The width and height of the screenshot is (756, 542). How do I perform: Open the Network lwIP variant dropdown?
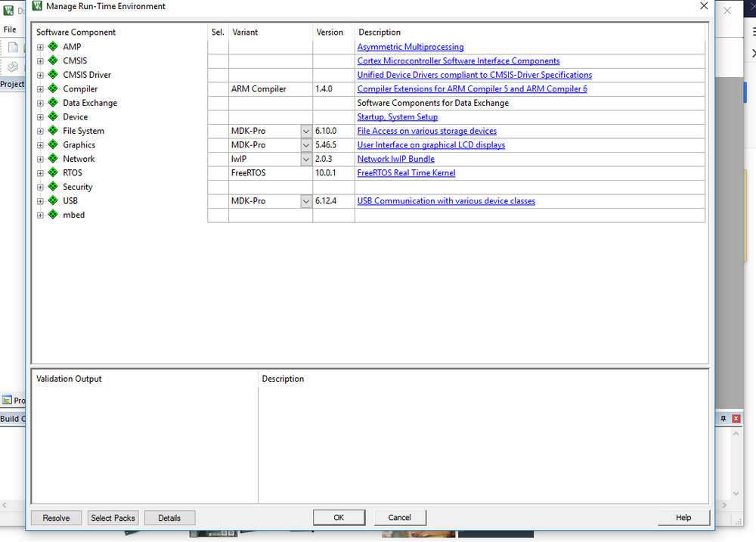[x=306, y=160]
